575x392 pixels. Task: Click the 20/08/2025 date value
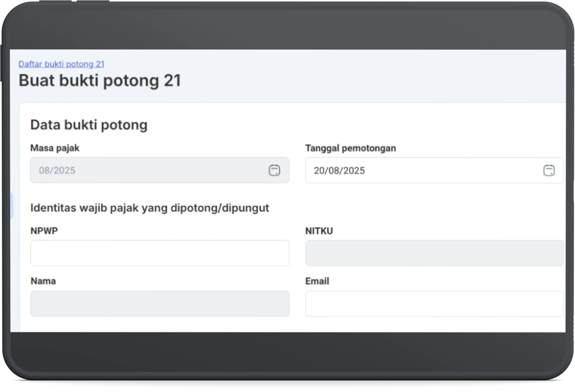click(339, 171)
